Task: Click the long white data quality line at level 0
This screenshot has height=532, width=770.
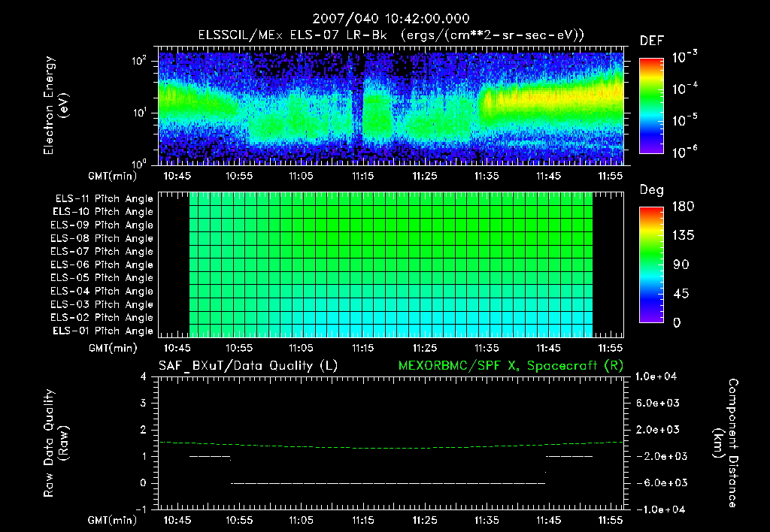Action: pyautogui.click(x=388, y=483)
